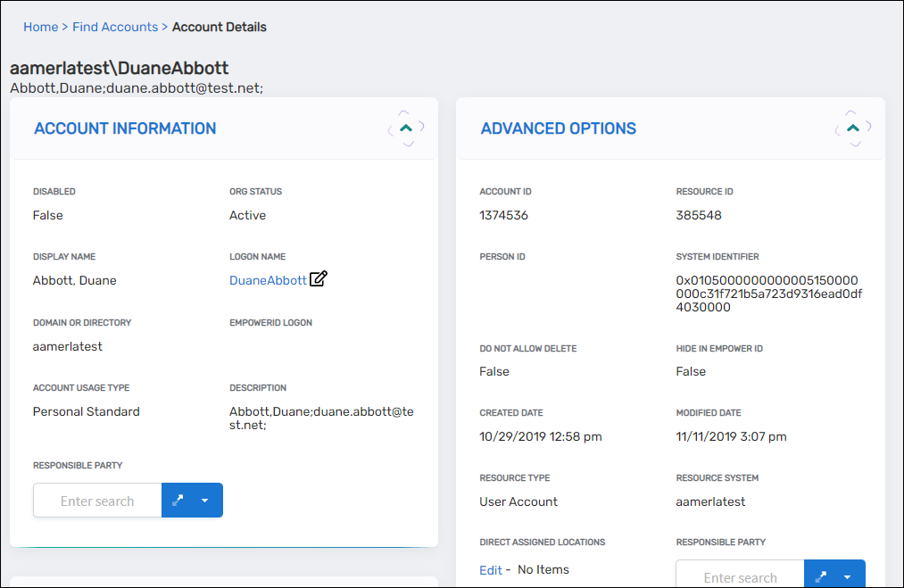Click Account Details breadcrumb item

pos(219,27)
